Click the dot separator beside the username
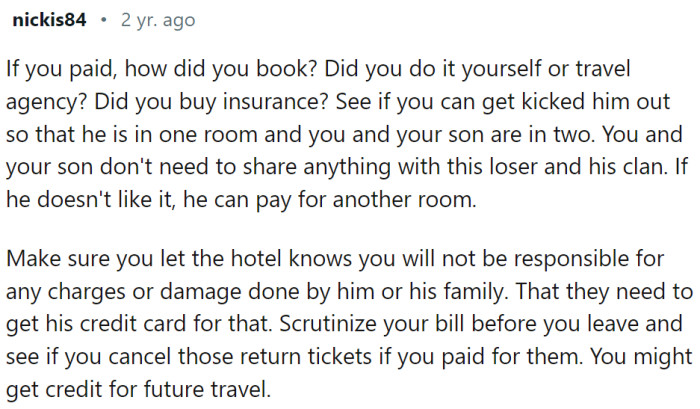 [106, 19]
